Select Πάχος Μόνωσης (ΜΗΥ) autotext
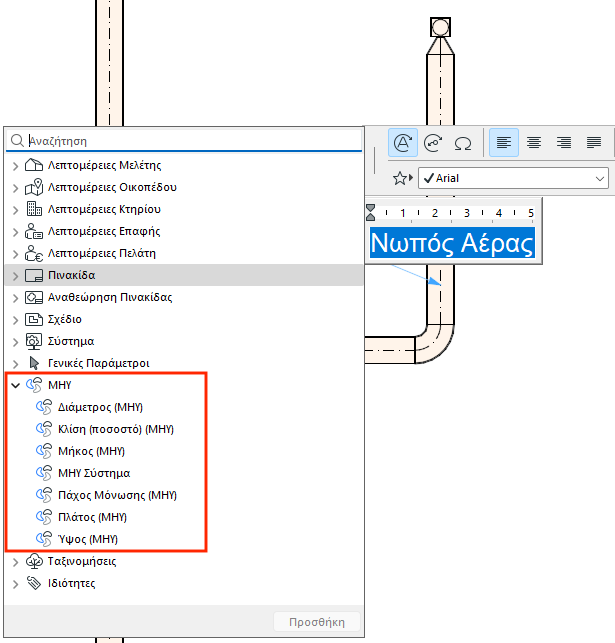The height and width of the screenshot is (643, 615). click(184, 495)
